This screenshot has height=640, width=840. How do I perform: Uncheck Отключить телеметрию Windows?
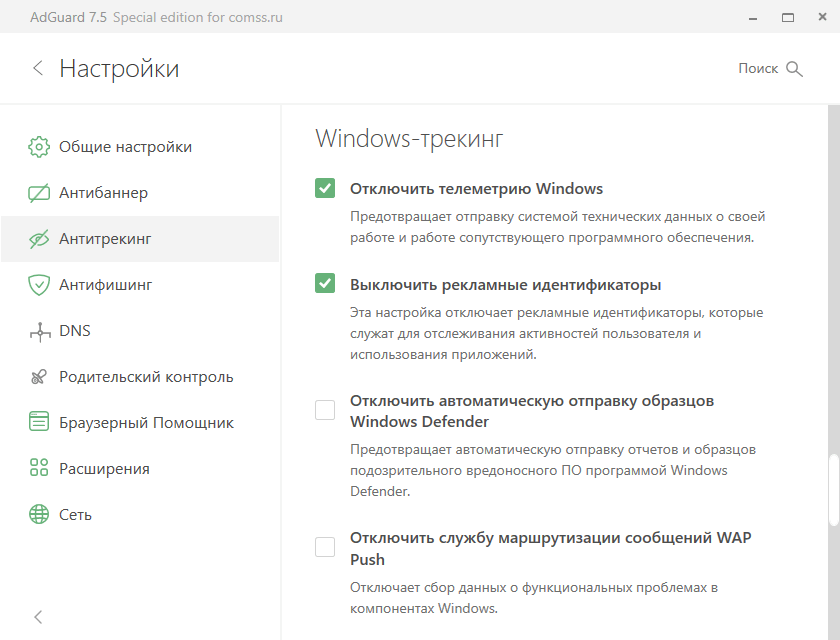click(x=325, y=188)
